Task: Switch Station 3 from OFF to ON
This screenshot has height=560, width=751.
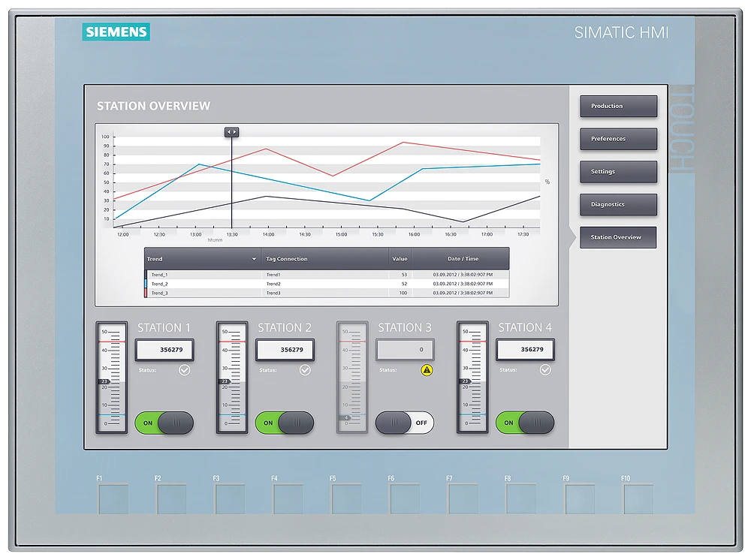Action: pos(405,423)
